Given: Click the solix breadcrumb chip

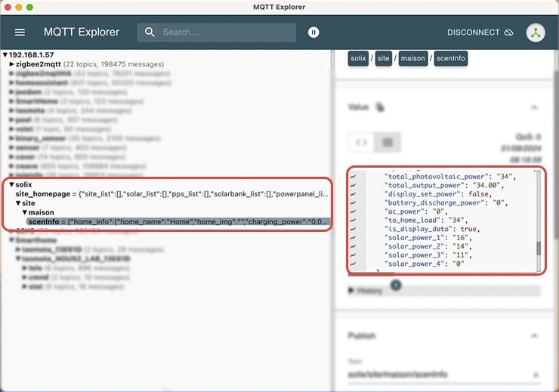Looking at the screenshot, I should pos(358,58).
